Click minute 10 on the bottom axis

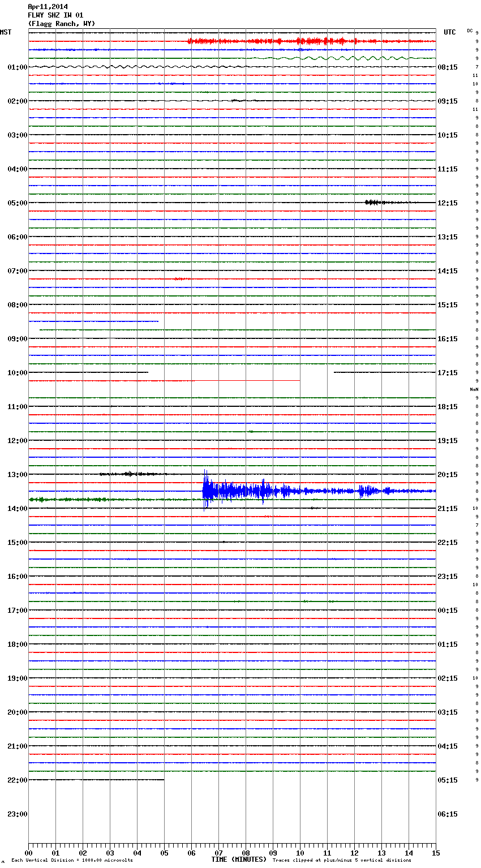300,853
